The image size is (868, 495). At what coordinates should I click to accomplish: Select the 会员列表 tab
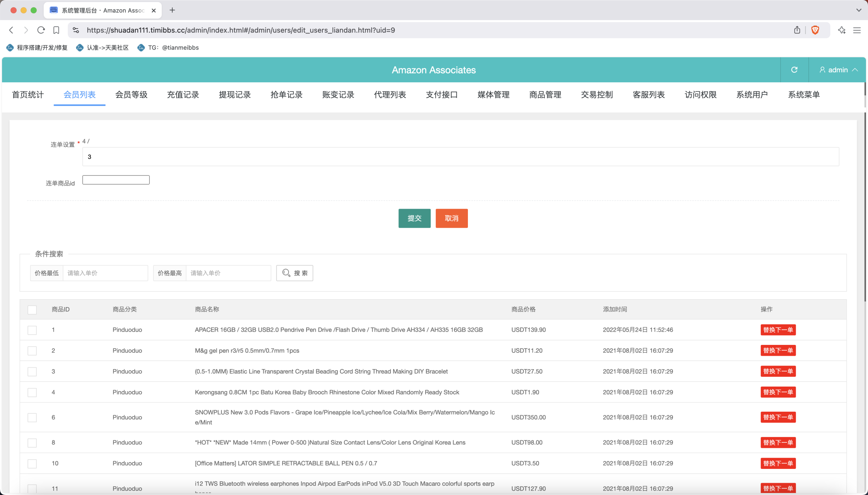click(x=80, y=95)
